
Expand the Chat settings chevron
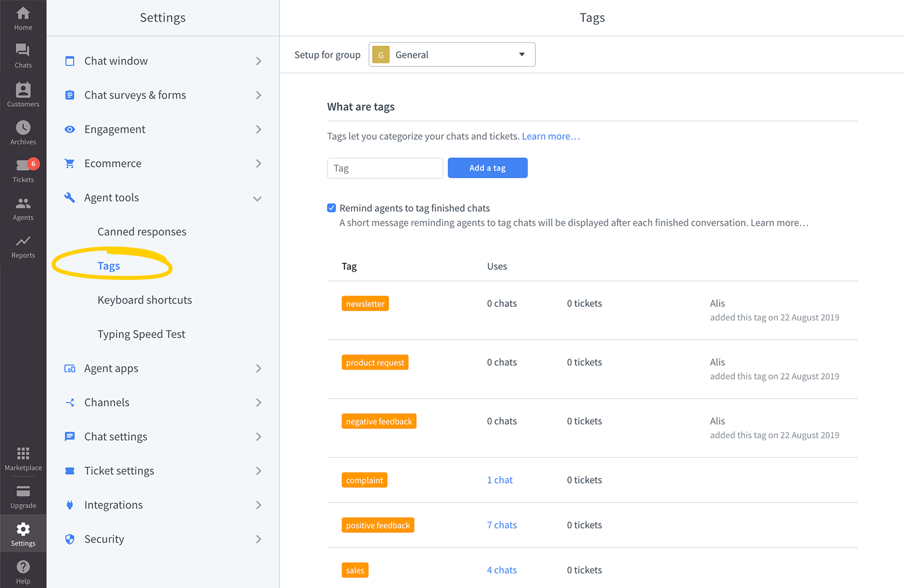pyautogui.click(x=258, y=437)
